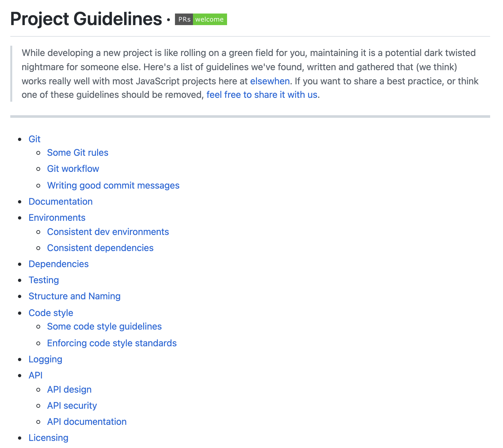503x448 pixels.
Task: Open Enforcing code style standards
Action: (x=112, y=343)
